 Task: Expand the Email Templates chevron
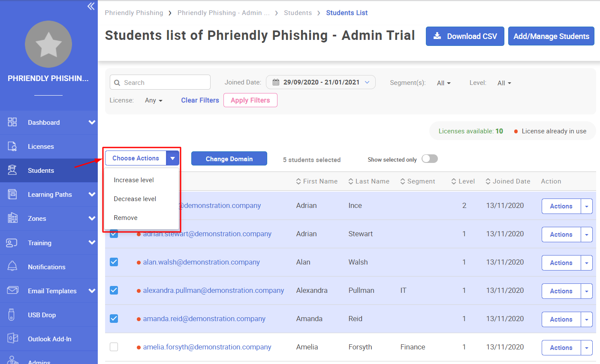[92, 291]
